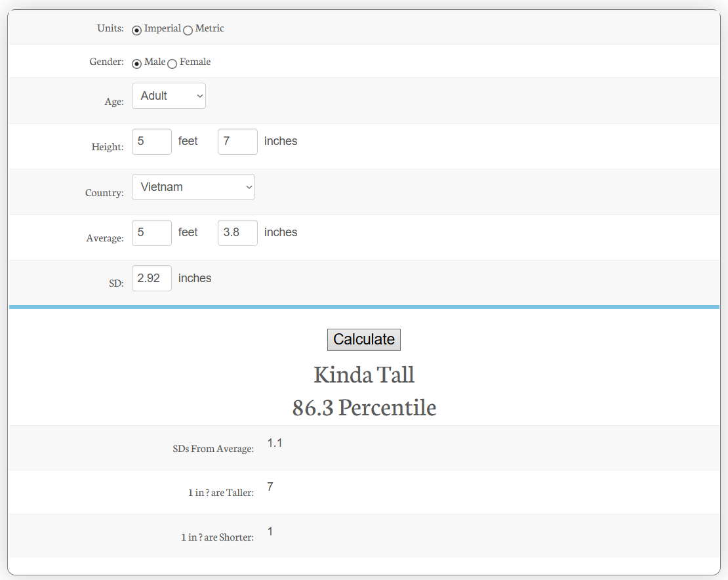Click the SD input showing 2.92
Viewport: 728px width, 580px height.
point(152,278)
